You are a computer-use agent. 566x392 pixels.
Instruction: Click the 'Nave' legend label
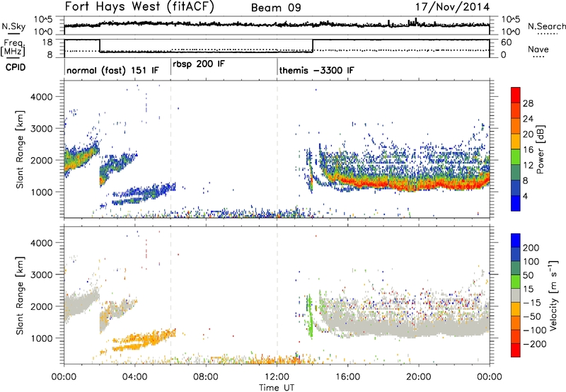tap(538, 49)
